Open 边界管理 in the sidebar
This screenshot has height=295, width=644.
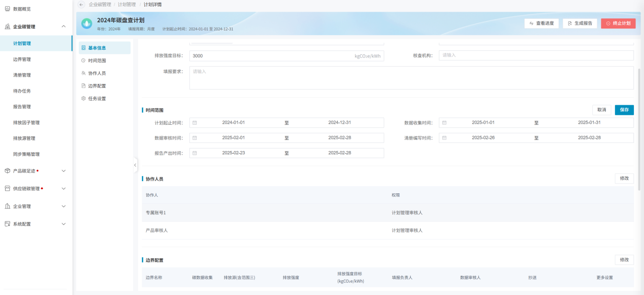click(x=22, y=60)
